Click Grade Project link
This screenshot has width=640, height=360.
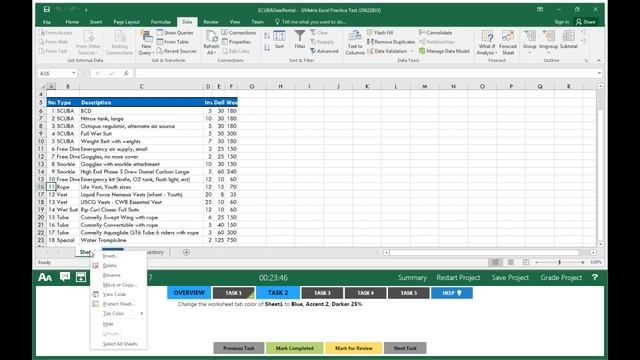click(561, 278)
